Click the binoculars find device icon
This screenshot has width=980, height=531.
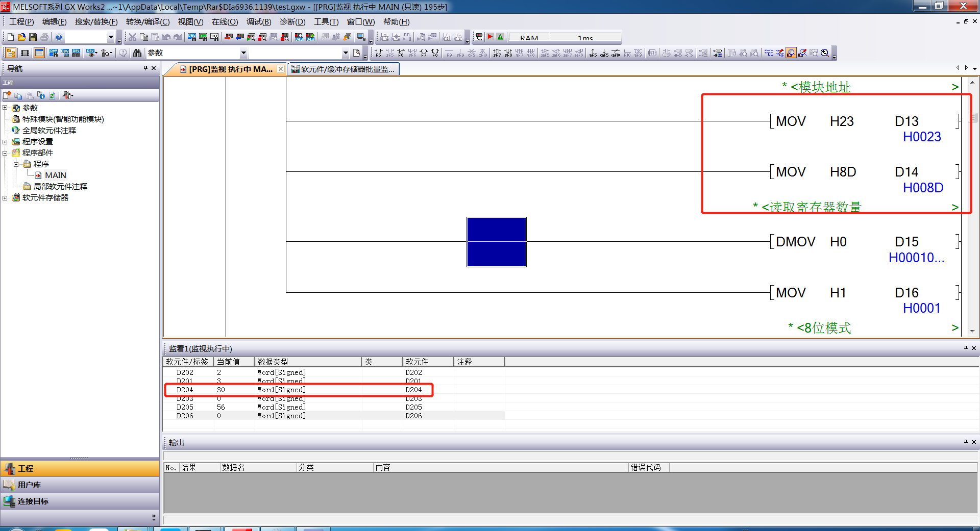pos(137,53)
